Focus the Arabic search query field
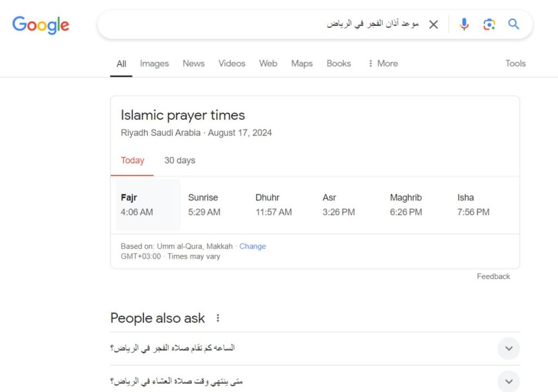The width and height of the screenshot is (558, 392). tap(263, 24)
